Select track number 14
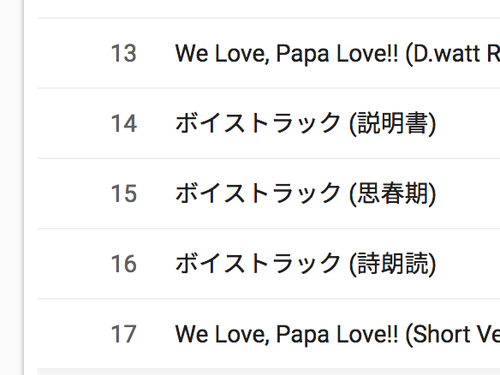 (x=124, y=123)
